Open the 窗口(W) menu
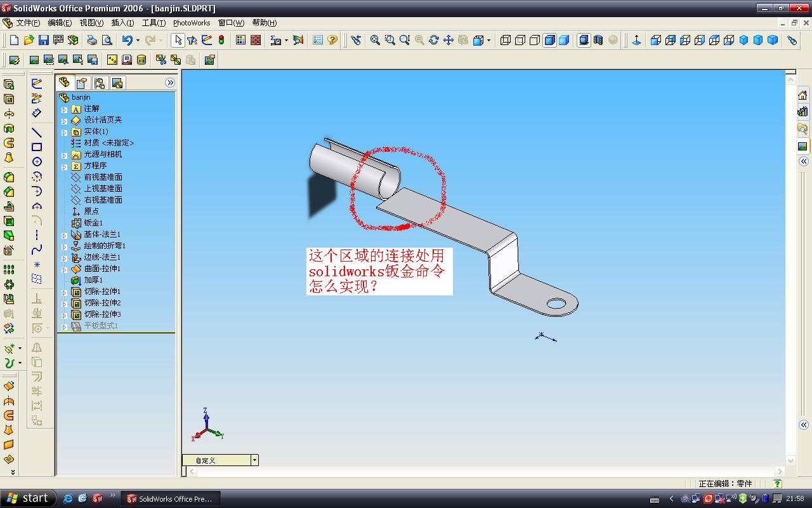Viewport: 812px width, 508px height. 231,23
